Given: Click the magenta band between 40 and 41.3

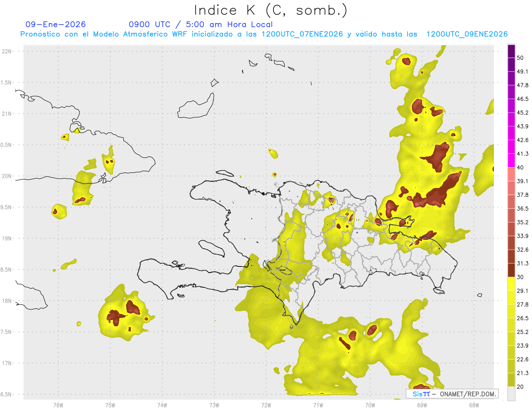Looking at the screenshot, I should (x=511, y=160).
